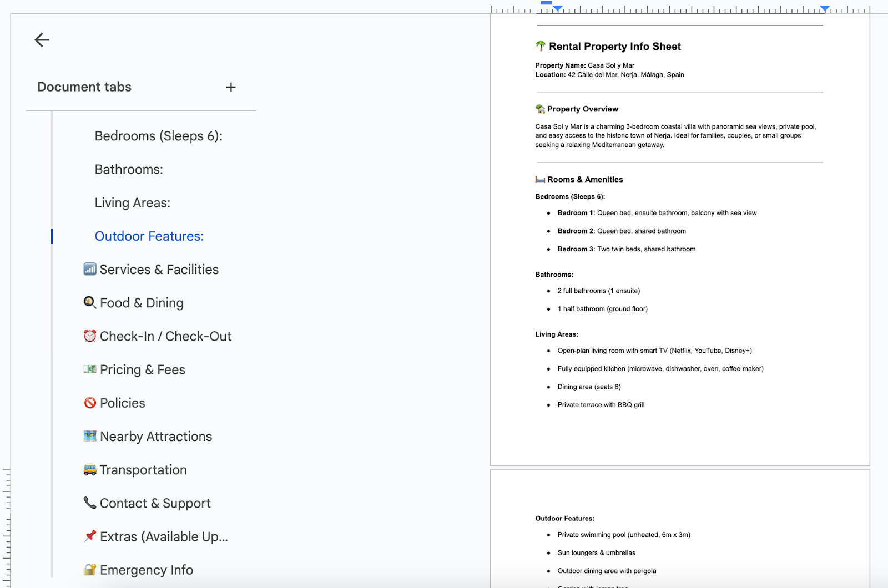Click Bedrooms (Sleeps 6): subheading in the document

pyautogui.click(x=570, y=197)
